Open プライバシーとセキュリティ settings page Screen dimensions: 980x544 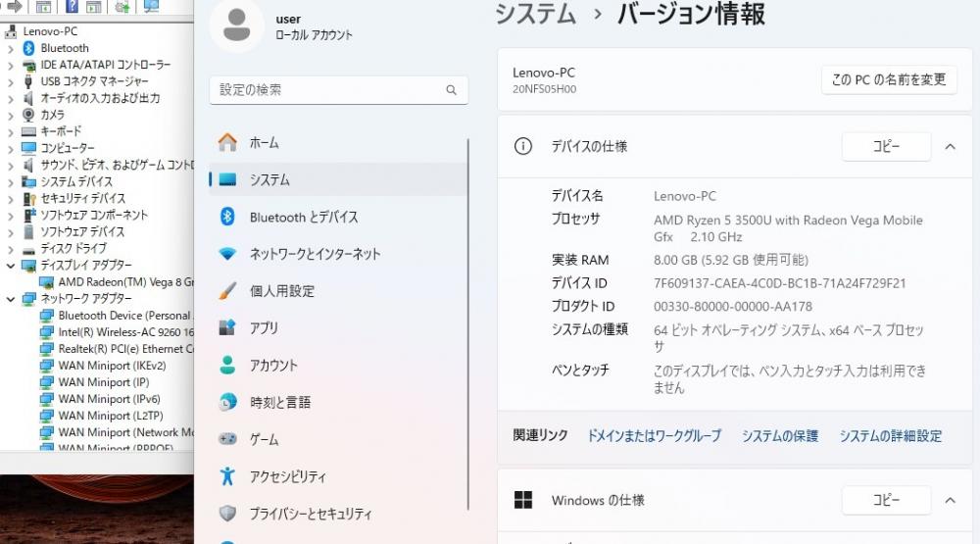coord(338,514)
